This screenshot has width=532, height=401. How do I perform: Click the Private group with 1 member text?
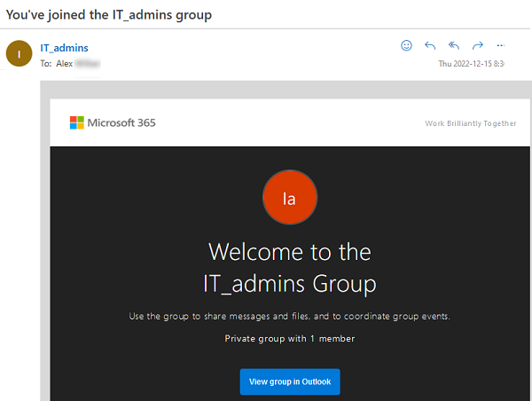point(290,339)
